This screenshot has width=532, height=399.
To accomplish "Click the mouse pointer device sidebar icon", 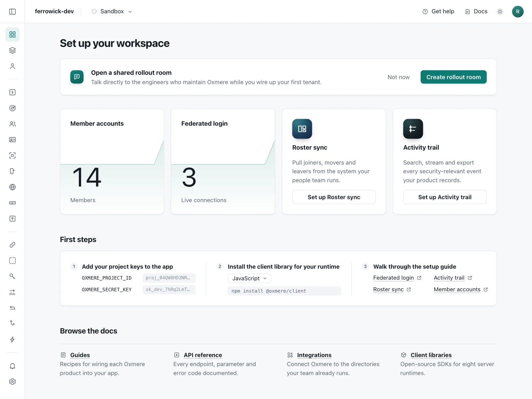I will pyautogui.click(x=12, y=171).
